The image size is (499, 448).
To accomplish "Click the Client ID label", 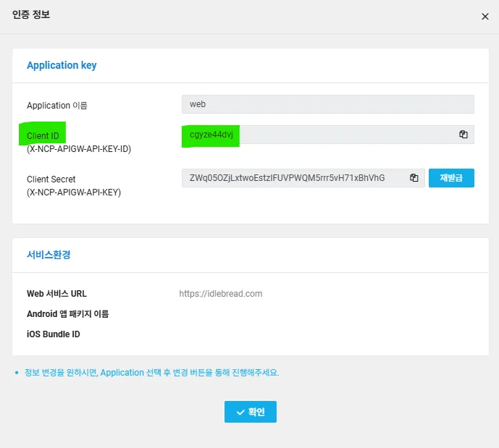I will tap(43, 136).
